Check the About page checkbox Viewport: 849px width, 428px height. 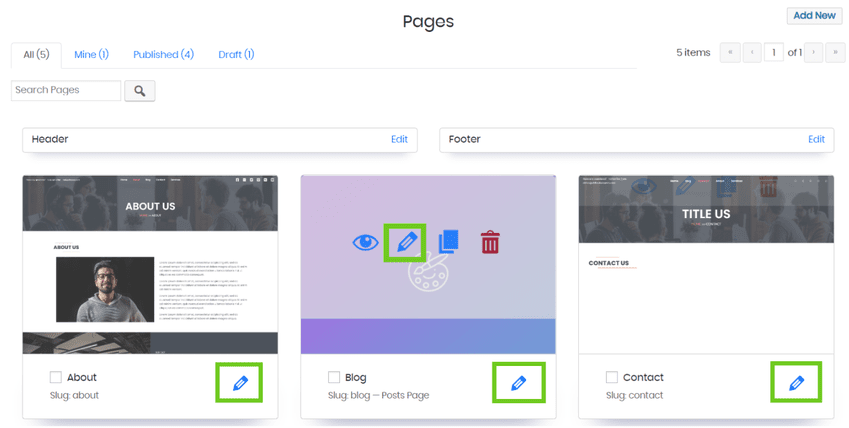pos(56,378)
